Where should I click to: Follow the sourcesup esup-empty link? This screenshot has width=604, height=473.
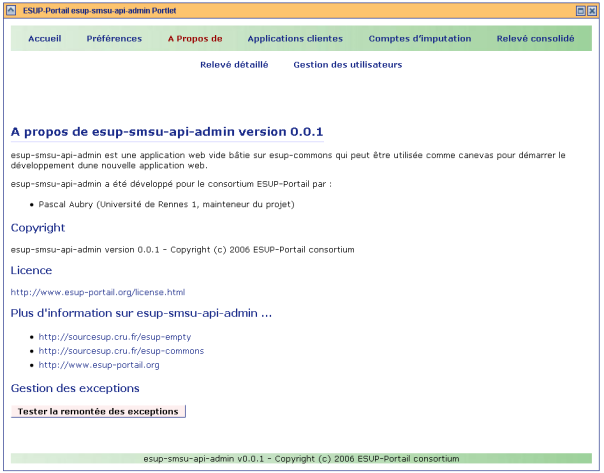[115, 337]
